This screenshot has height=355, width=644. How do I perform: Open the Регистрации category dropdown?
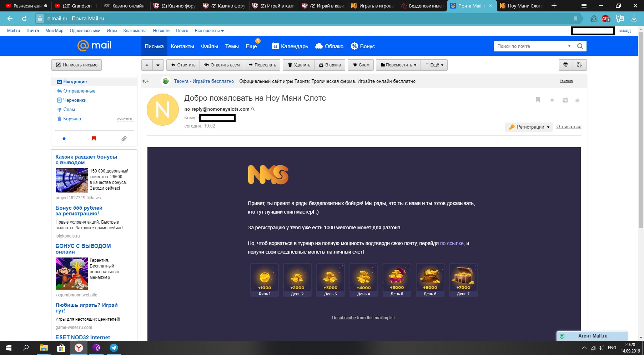coord(529,127)
